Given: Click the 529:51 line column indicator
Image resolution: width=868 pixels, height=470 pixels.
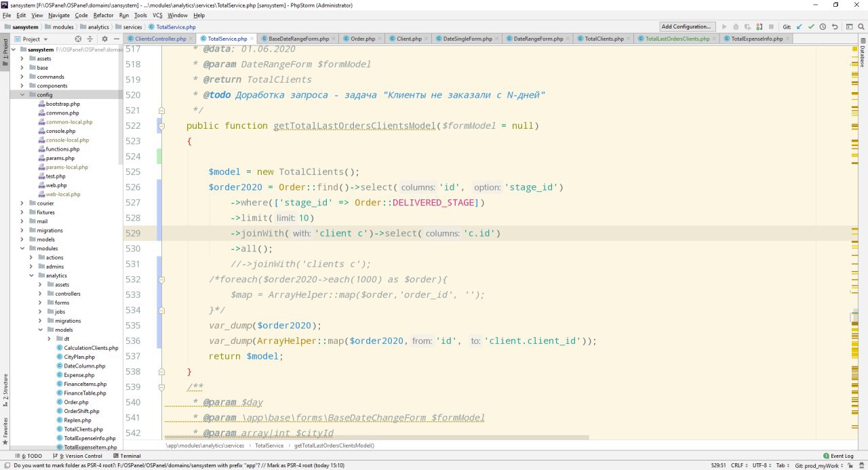Looking at the screenshot, I should click(717, 466).
